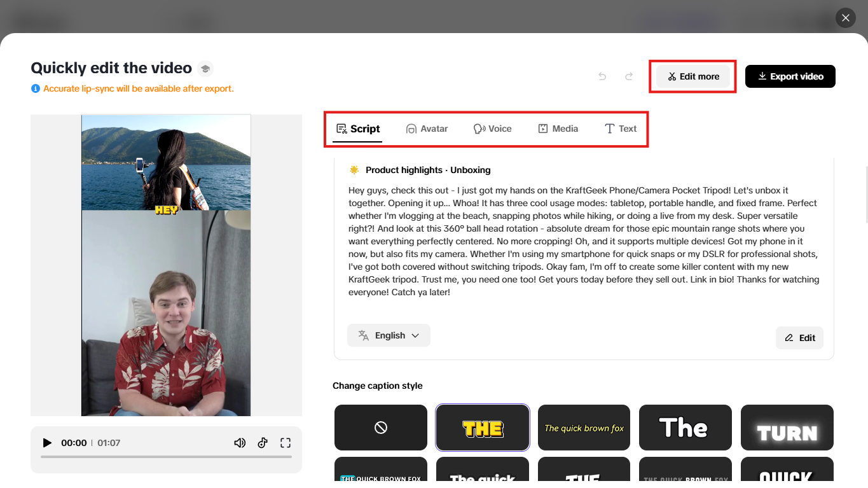This screenshot has height=488, width=868.
Task: Export the video
Action: coord(790,76)
